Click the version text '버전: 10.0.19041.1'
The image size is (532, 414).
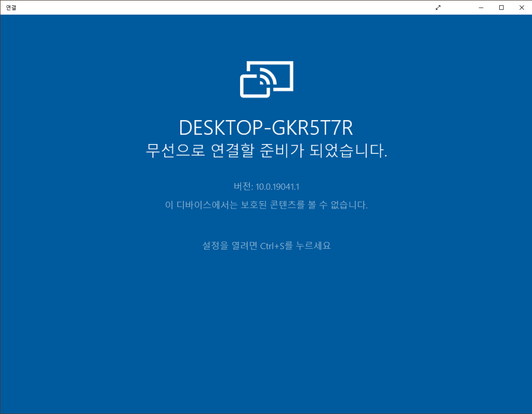point(267,186)
